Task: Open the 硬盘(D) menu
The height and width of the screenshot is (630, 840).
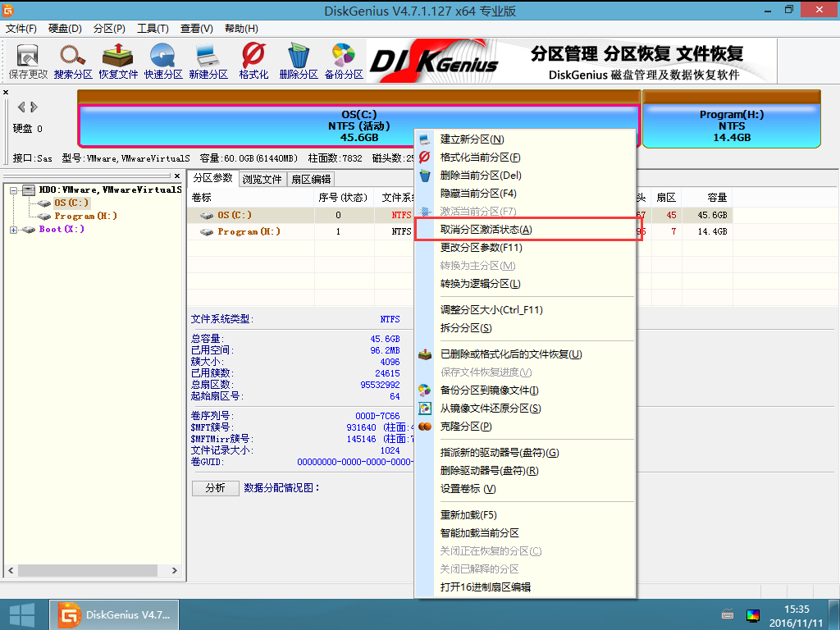Action: (x=65, y=29)
